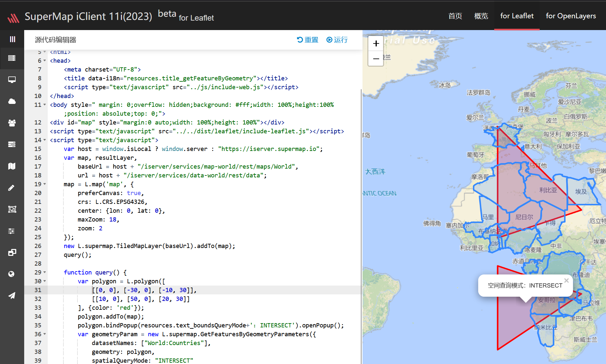
Task: Click SuperMap iClient 11i(2023) title link
Action: tap(88, 16)
